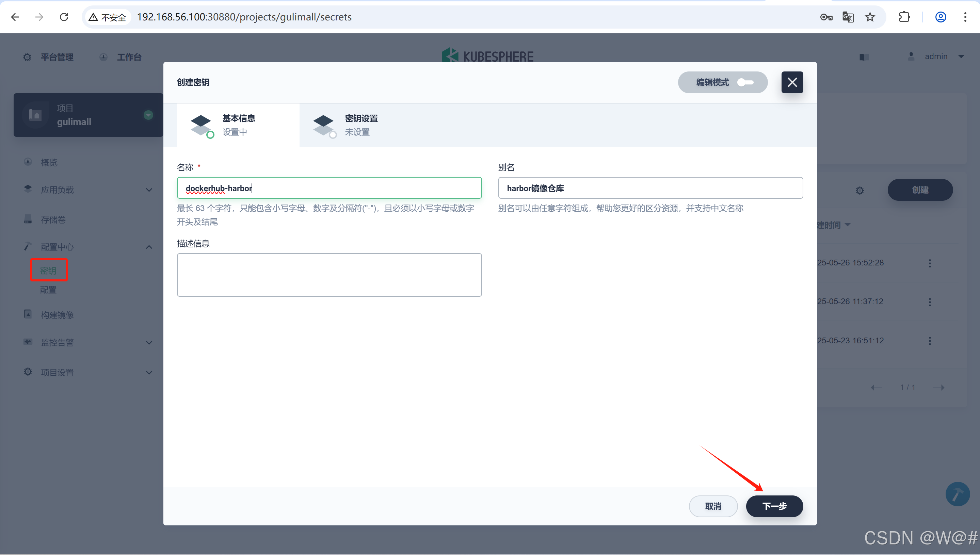This screenshot has height=555, width=980.
Task: Click 取消 to cancel
Action: pos(713,506)
